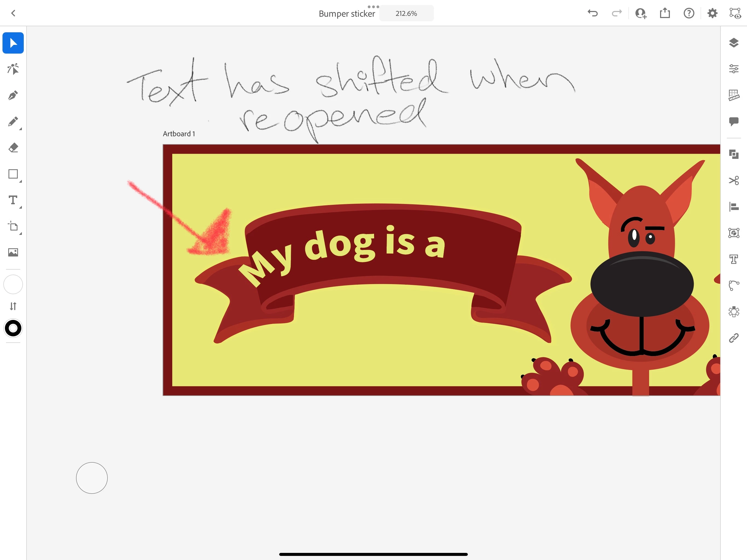Open the Properties panel sliders icon

pos(734,69)
